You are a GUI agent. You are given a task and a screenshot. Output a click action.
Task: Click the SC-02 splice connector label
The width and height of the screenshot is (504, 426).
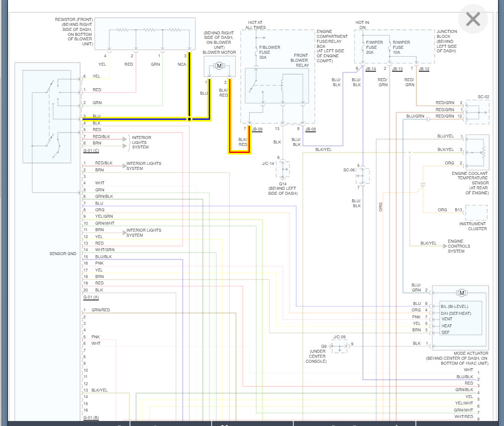483,97
